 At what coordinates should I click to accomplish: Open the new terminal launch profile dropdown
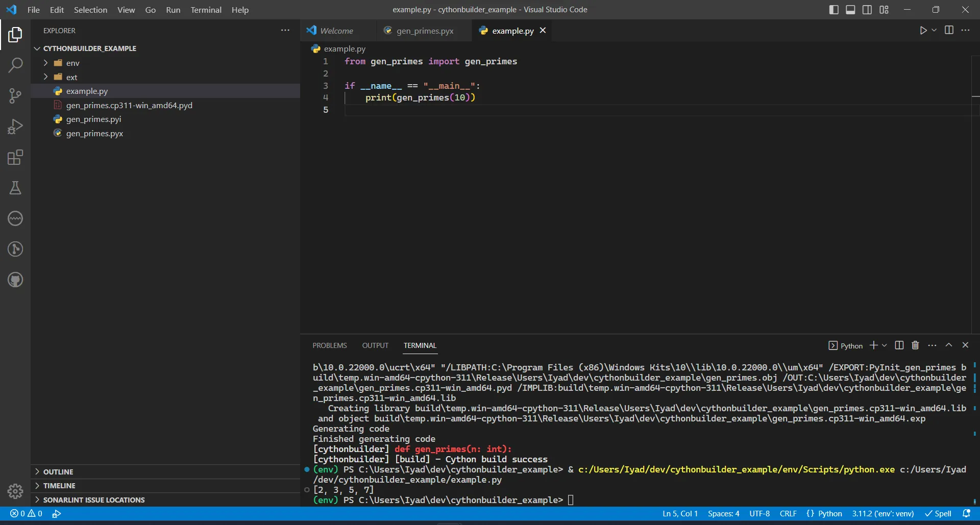tap(885, 345)
